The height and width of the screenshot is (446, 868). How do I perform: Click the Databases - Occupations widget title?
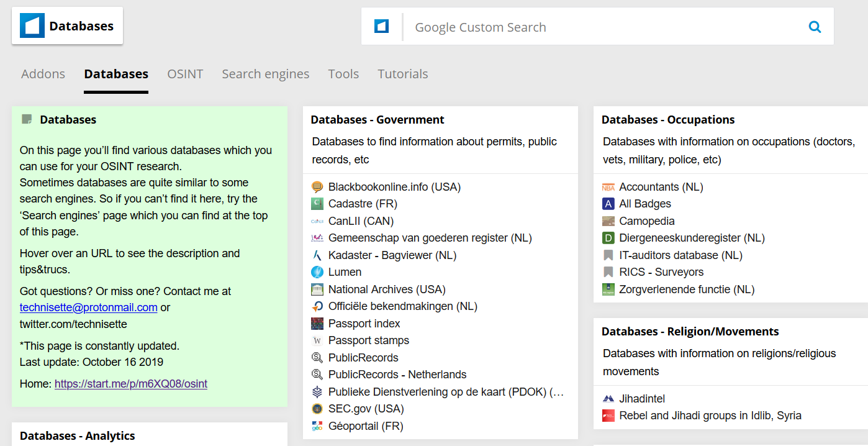click(668, 120)
